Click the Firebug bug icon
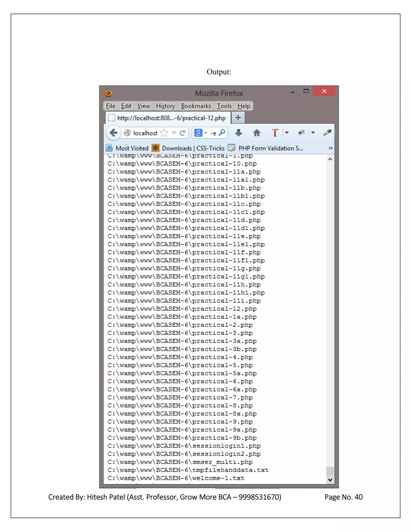Viewport: 411px width, 532px height. [x=301, y=133]
